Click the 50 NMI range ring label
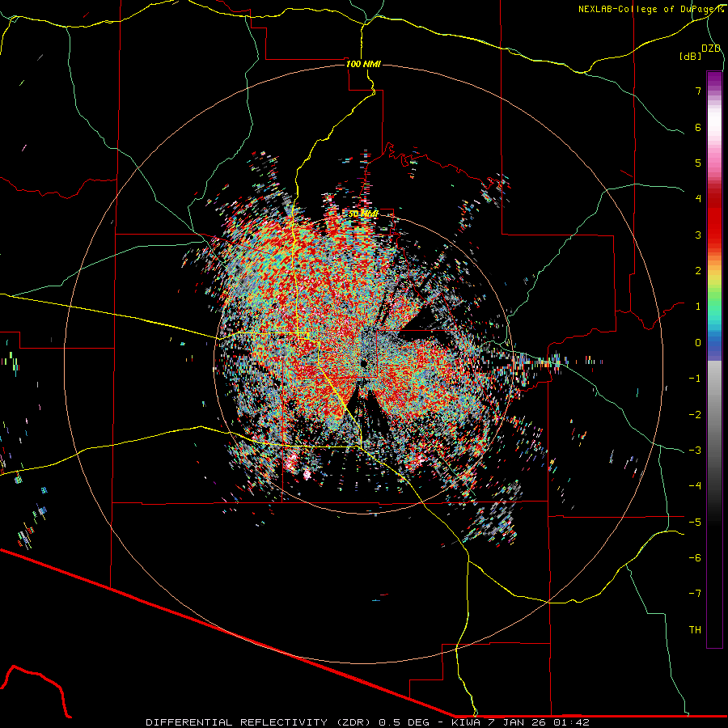The width and height of the screenshot is (728, 728). [x=363, y=214]
